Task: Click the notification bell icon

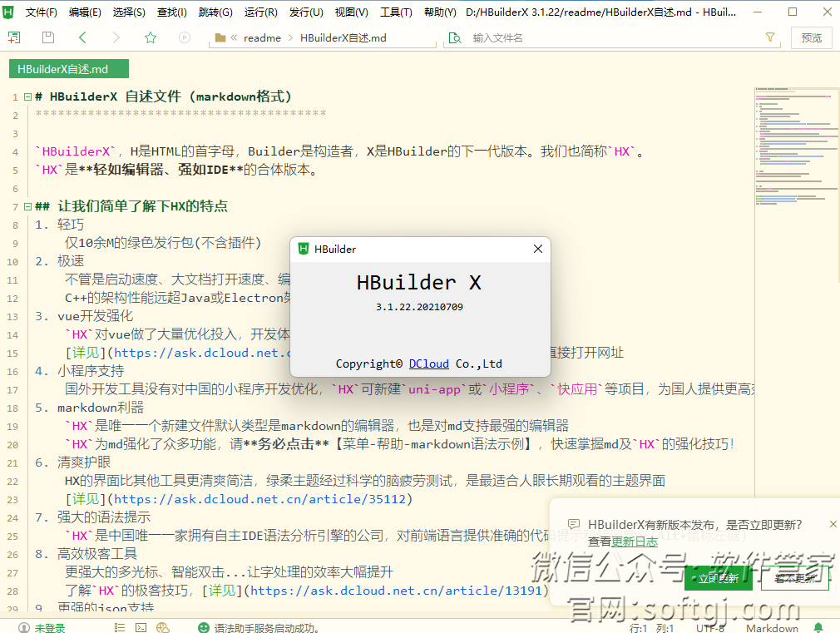Action: (x=818, y=626)
